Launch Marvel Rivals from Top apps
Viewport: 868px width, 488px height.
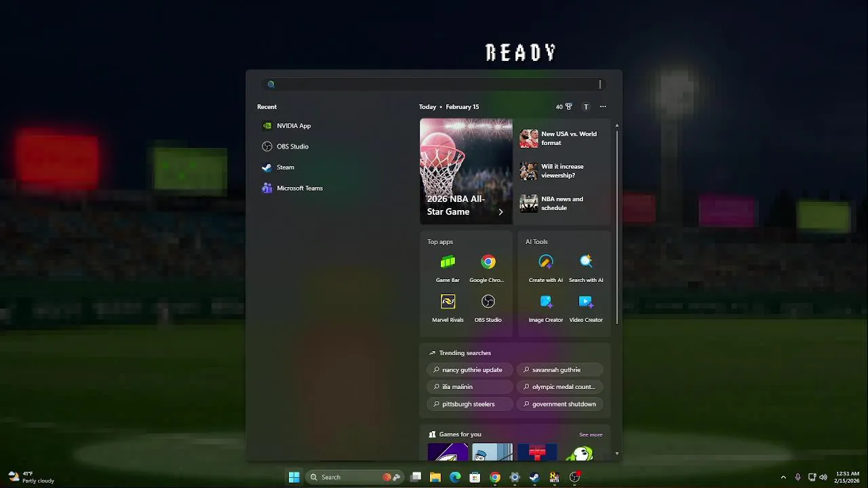(448, 308)
